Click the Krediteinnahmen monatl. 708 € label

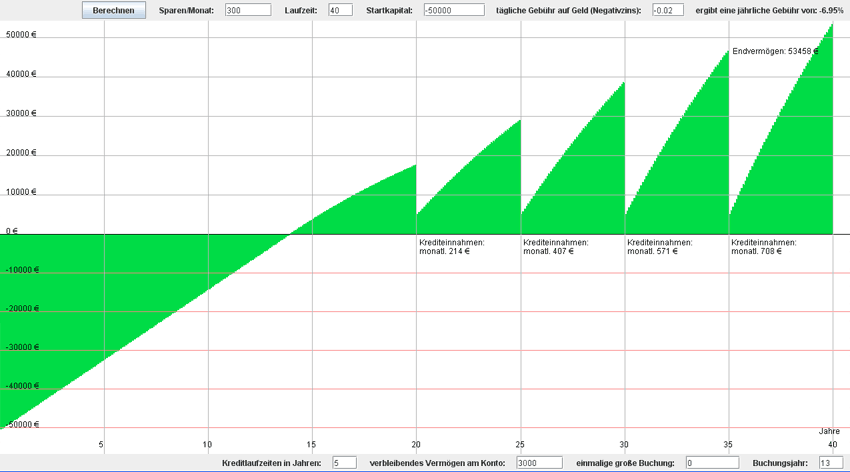click(x=764, y=247)
